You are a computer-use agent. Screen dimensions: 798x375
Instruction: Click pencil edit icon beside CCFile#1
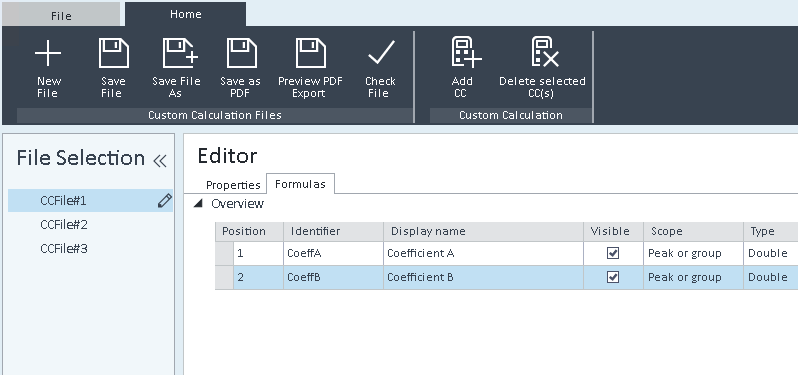164,201
